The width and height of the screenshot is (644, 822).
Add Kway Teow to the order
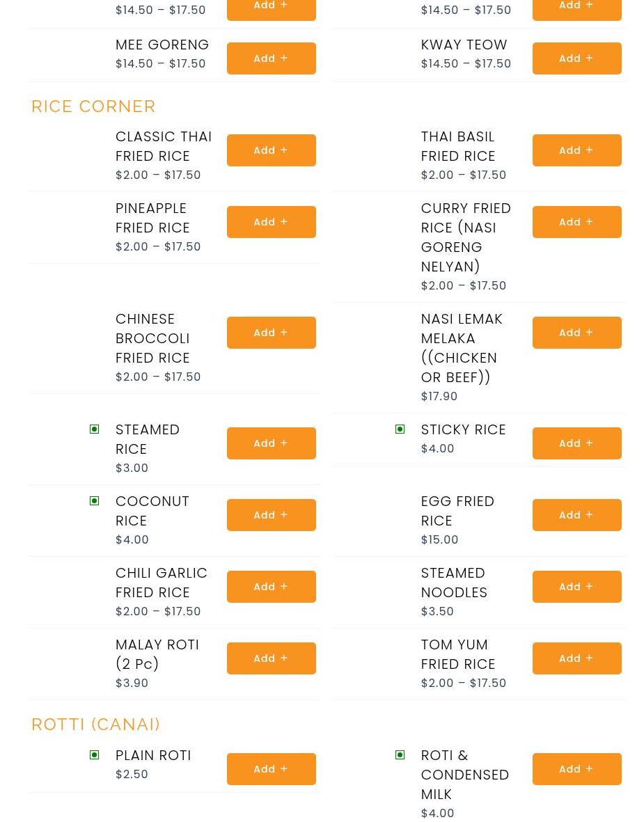point(576,58)
